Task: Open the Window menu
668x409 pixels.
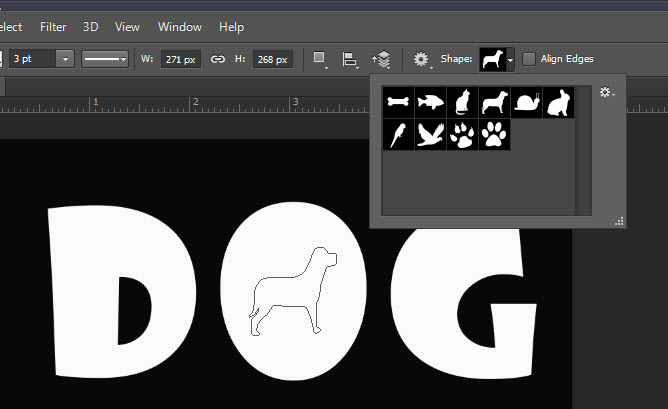Action: (180, 27)
